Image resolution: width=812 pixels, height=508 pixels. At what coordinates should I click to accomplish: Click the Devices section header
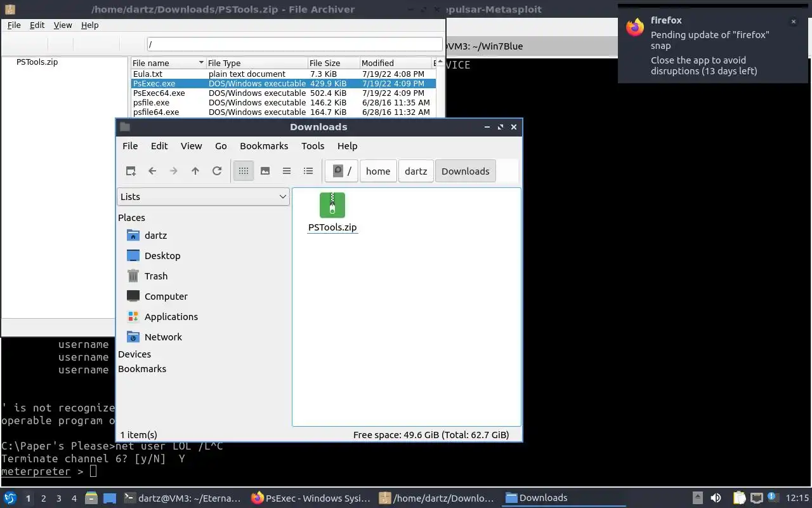click(x=134, y=354)
